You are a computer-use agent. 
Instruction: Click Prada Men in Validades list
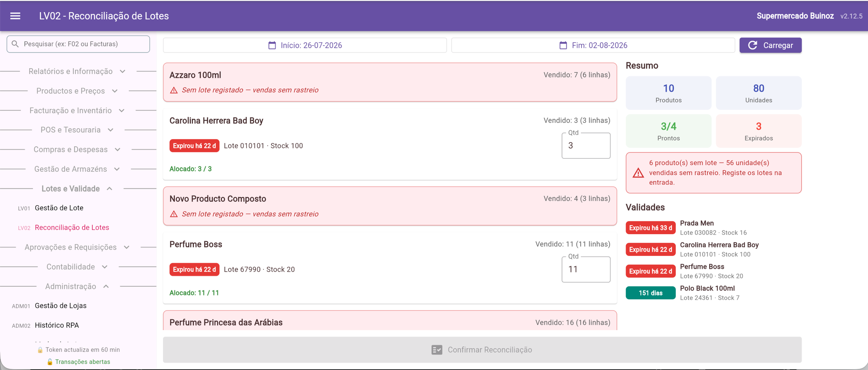tap(697, 223)
